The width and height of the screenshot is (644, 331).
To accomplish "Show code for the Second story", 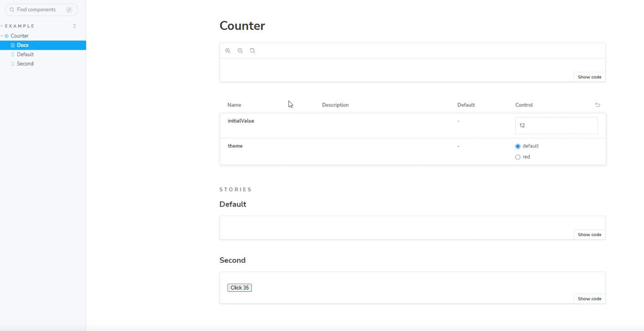I will tap(590, 299).
